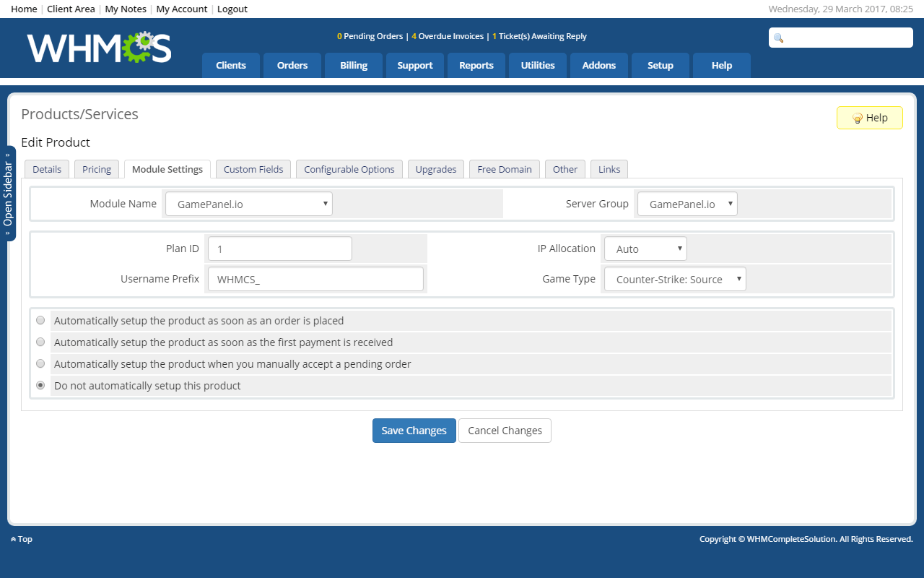
Task: Select setup when manually accepting pending order
Action: pos(40,363)
